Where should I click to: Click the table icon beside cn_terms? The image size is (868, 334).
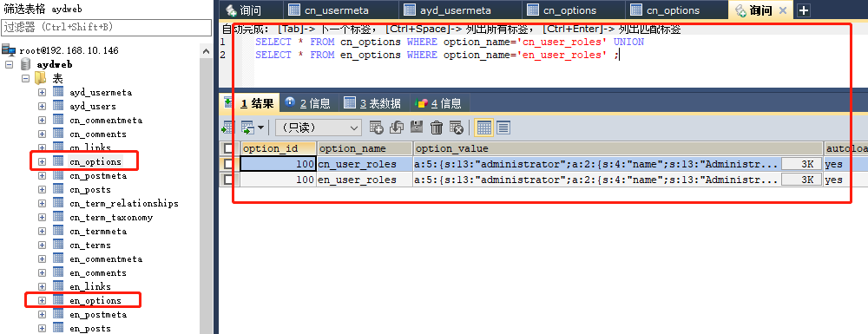click(58, 245)
